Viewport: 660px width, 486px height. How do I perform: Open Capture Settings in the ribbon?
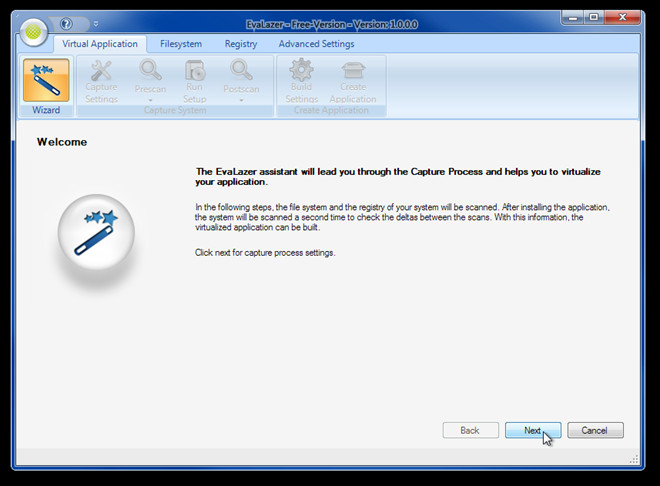[x=101, y=81]
